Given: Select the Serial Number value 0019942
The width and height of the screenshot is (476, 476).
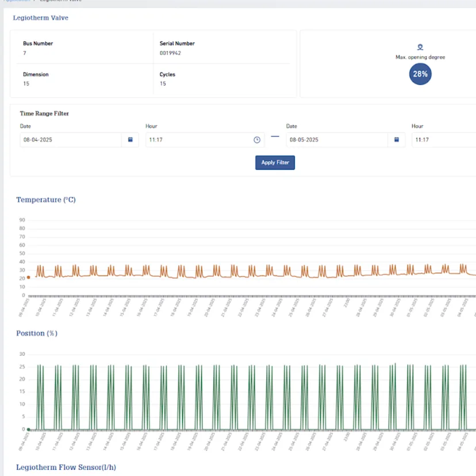Looking at the screenshot, I should [x=170, y=53].
